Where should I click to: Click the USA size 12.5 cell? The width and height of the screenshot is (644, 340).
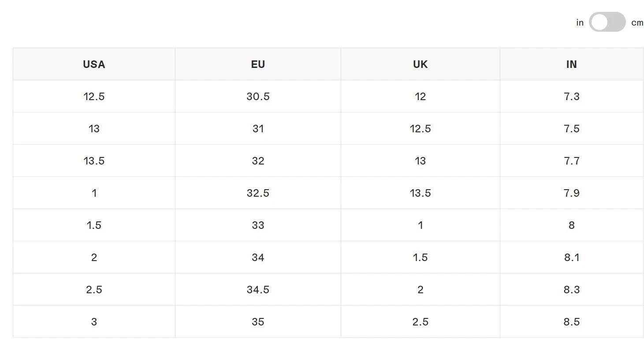point(94,96)
